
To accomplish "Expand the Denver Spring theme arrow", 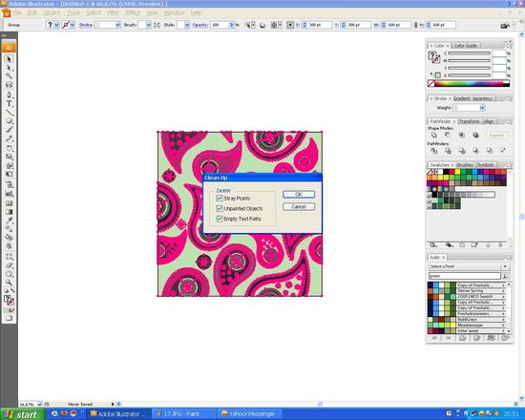I will coord(503,291).
